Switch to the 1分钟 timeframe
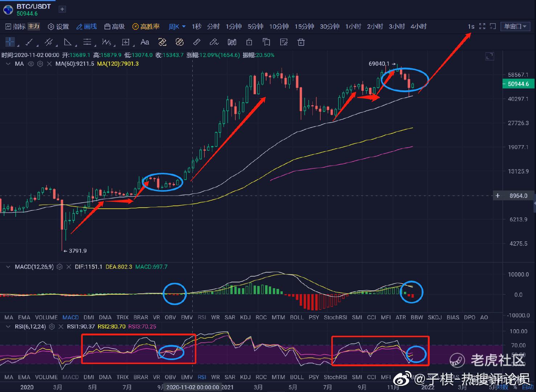Image resolution: width=536 pixels, height=392 pixels. (x=233, y=26)
